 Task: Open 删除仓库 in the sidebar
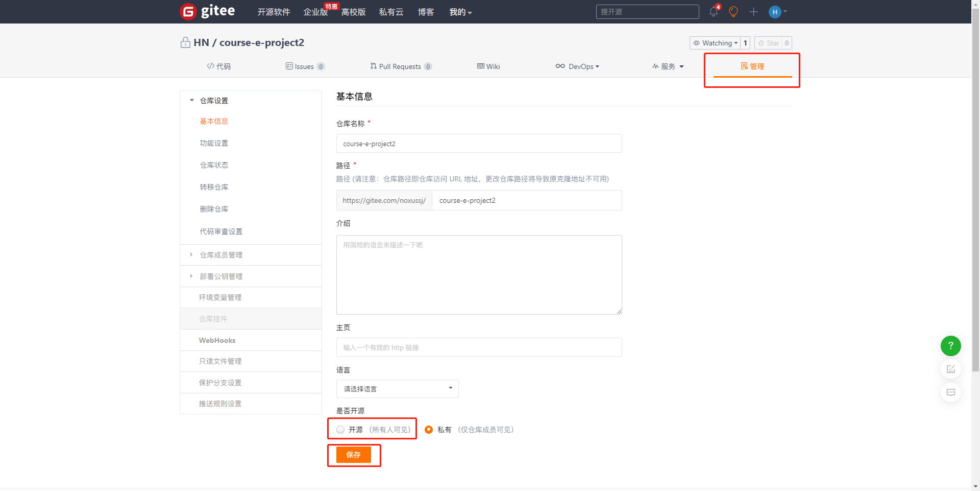(214, 209)
